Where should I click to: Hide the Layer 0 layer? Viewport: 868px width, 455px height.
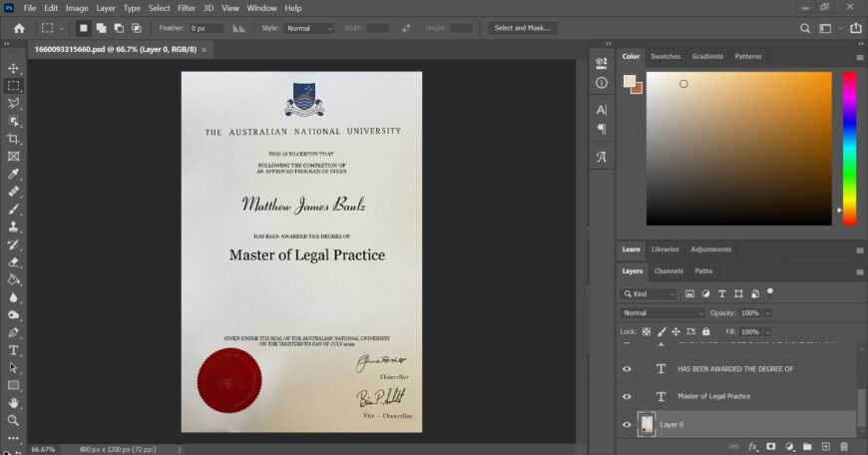click(627, 424)
